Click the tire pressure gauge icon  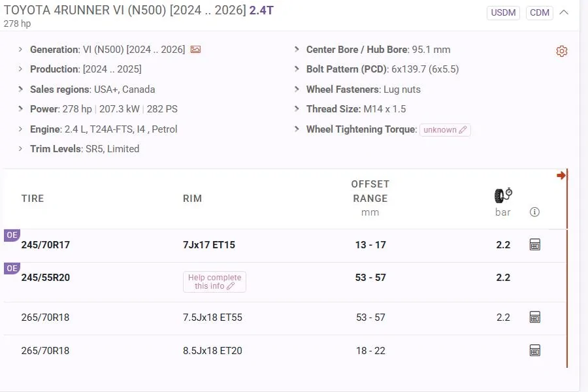tap(503, 195)
